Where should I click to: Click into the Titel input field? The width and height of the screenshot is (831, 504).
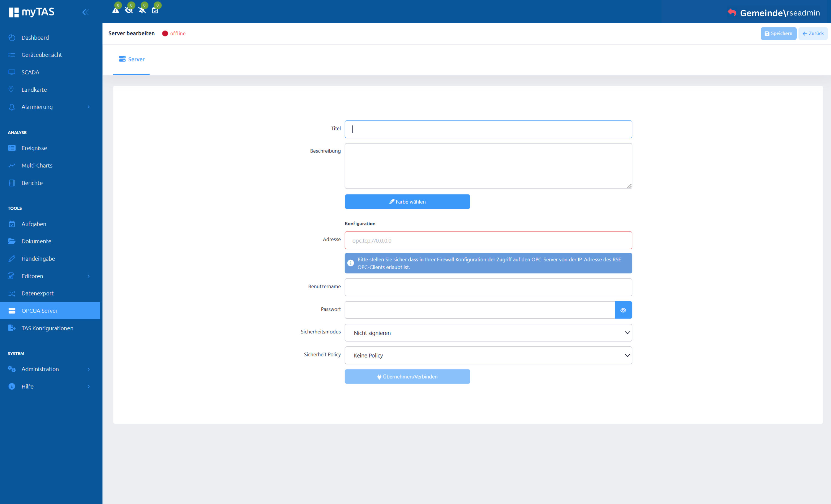(x=488, y=129)
